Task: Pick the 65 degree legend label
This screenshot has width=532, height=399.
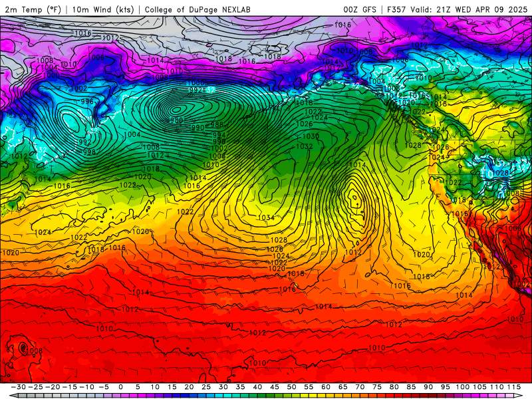Action: [x=342, y=387]
